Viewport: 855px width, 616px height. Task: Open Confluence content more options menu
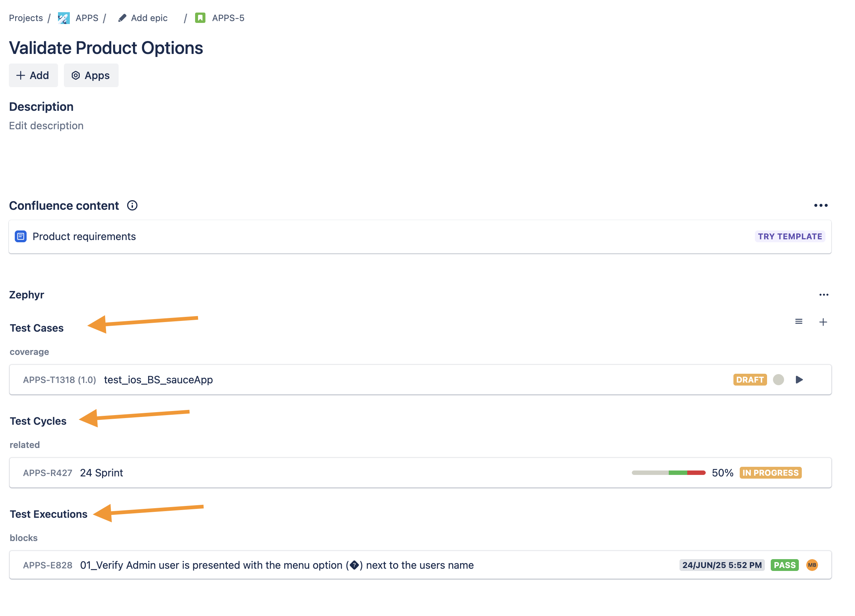tap(821, 206)
